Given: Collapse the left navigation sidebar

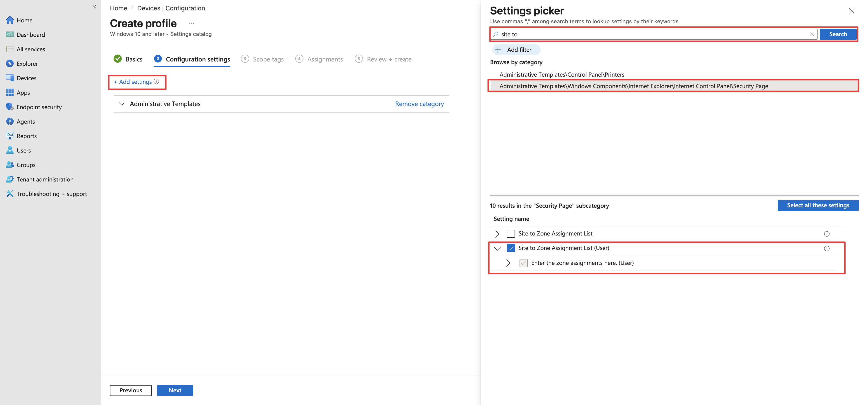Looking at the screenshot, I should point(95,6).
